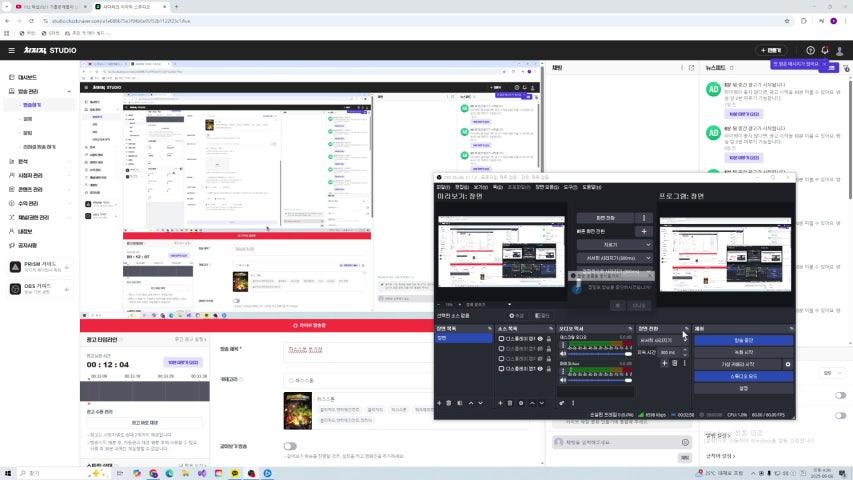Viewport: 853px width, 480px height.
Task: Open OBS 도구 menu
Action: pyautogui.click(x=570, y=187)
